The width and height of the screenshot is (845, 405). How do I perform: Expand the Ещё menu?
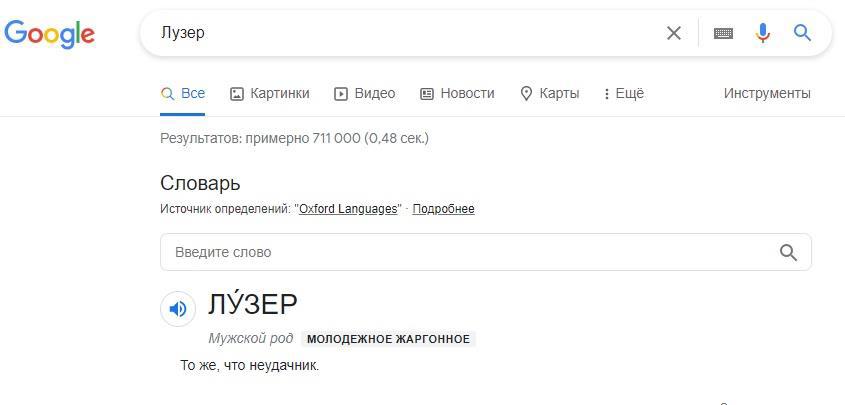coord(624,93)
